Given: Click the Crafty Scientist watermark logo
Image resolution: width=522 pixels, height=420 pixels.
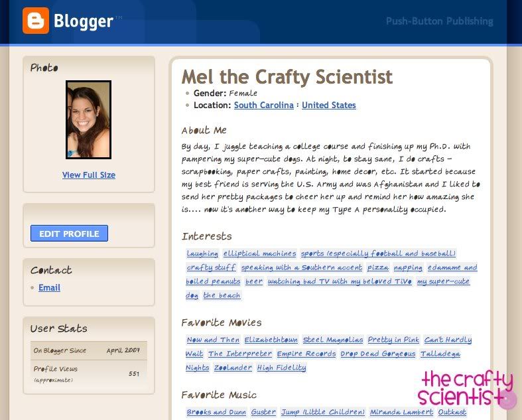Looking at the screenshot, I should [467, 388].
